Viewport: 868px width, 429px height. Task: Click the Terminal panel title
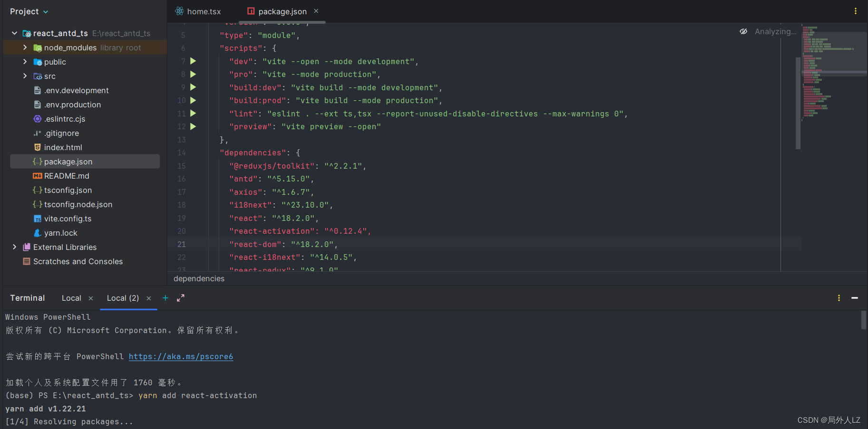click(28, 298)
